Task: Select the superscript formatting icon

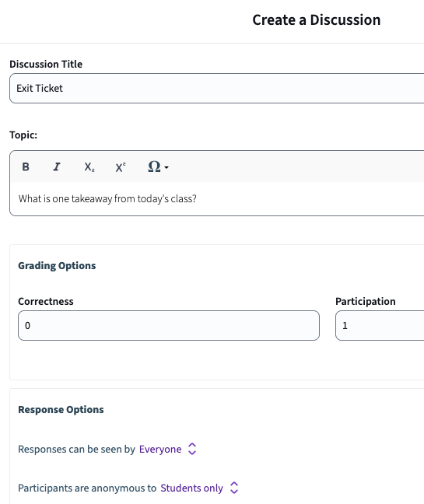Action: click(121, 166)
